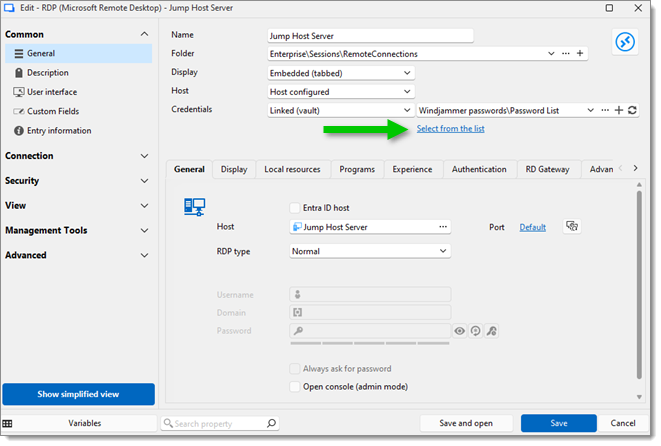
Task: Click the computer network icon in General tab
Action: click(194, 207)
